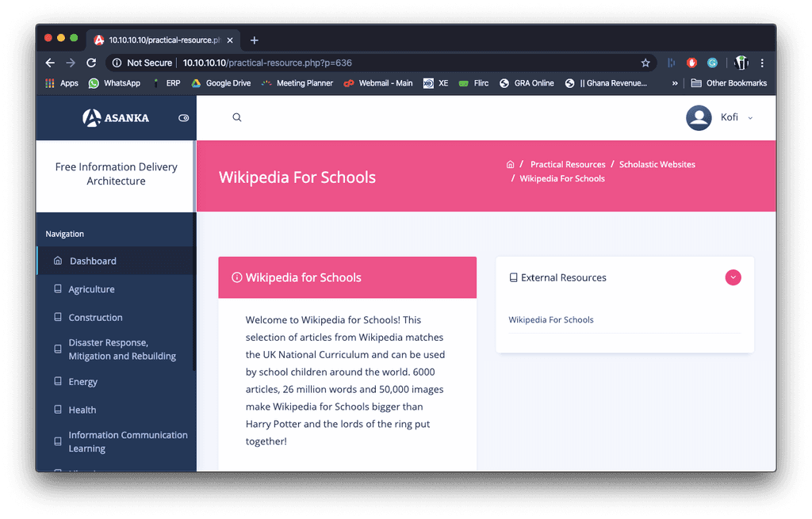Click the Wikipedia For Schools page title
The image size is (812, 519).
(x=297, y=177)
